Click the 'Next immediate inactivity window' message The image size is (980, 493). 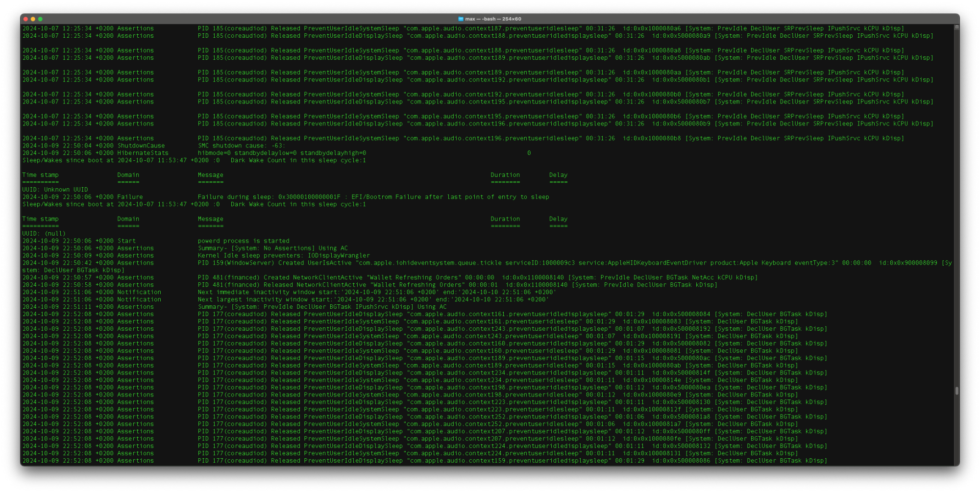pyautogui.click(x=377, y=293)
